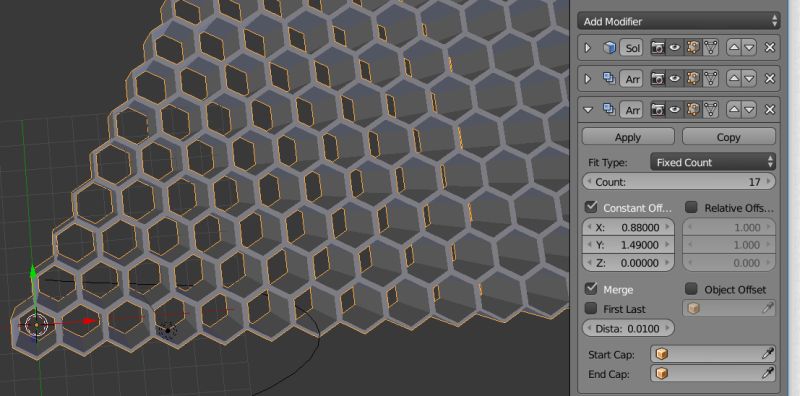
Task: Toggle viewport eye for second Array modifier
Action: (x=675, y=109)
